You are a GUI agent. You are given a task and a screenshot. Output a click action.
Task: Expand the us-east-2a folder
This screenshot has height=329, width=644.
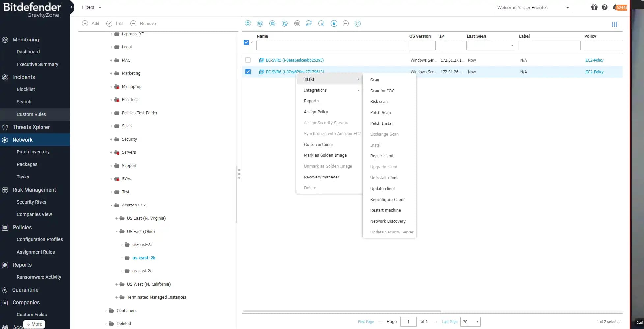point(122,245)
